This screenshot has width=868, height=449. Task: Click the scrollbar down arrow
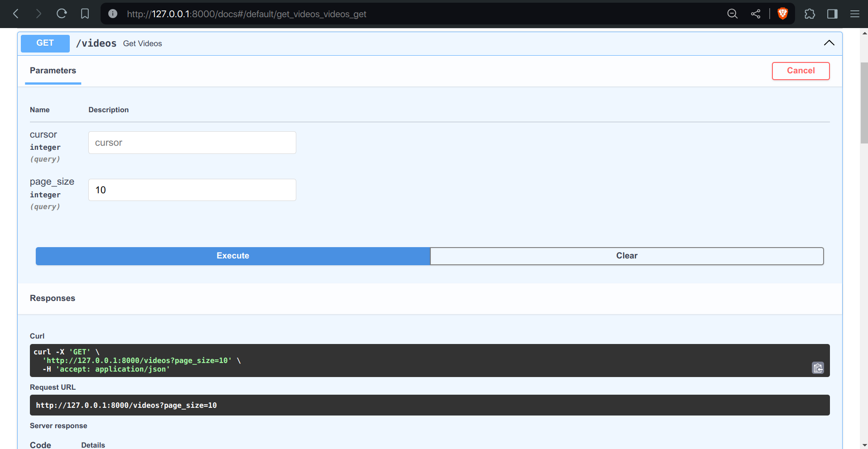coord(864,445)
